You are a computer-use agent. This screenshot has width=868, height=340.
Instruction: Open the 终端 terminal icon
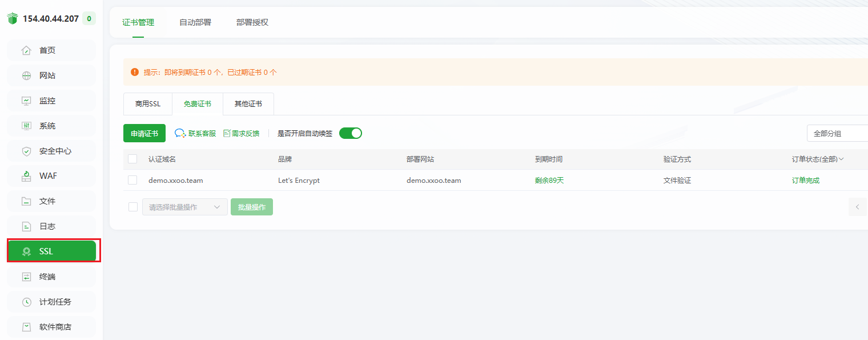(26, 277)
